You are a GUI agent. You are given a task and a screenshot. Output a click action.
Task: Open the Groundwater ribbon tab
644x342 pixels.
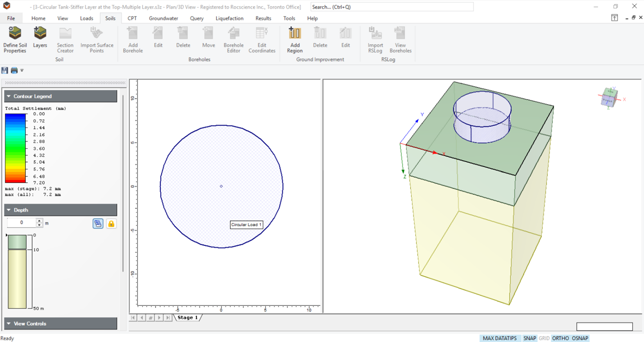coord(163,18)
